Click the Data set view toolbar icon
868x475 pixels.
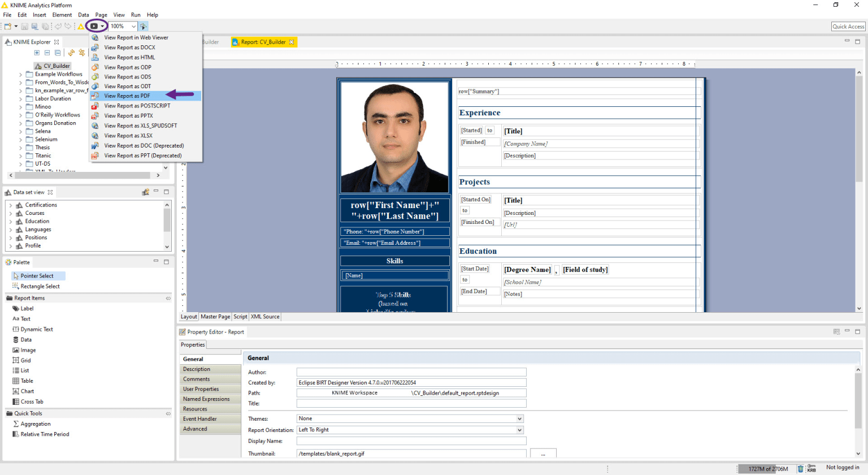pos(145,192)
